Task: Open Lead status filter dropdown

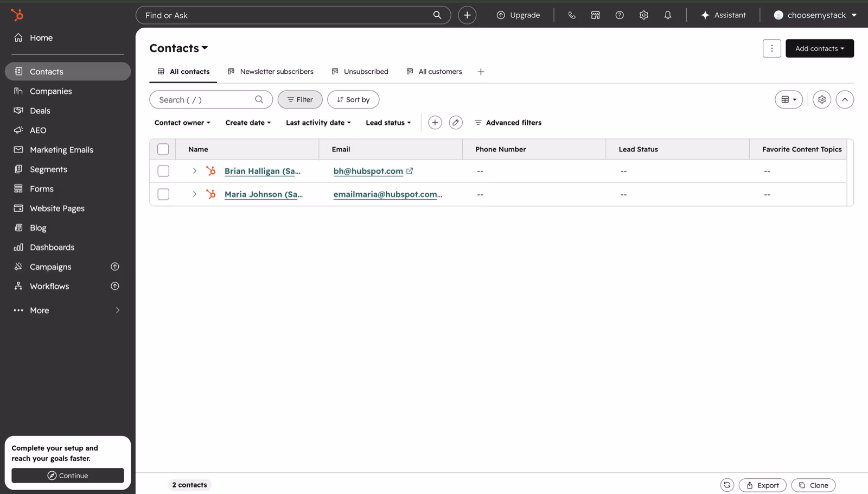Action: click(388, 123)
